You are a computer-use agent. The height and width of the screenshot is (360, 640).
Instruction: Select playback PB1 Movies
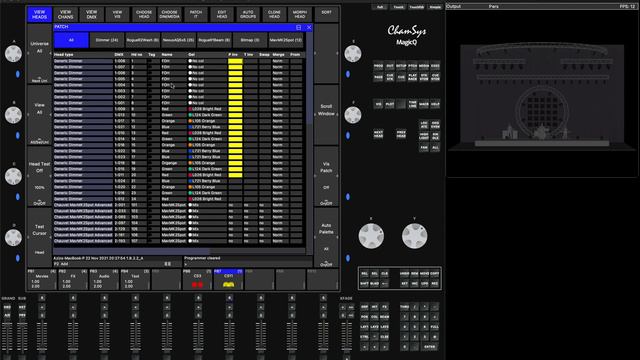click(42, 280)
